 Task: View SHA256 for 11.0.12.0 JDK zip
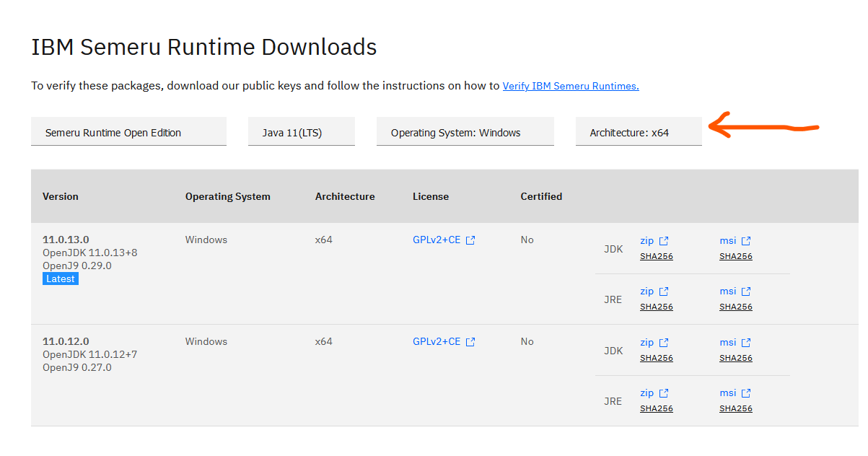pyautogui.click(x=657, y=358)
